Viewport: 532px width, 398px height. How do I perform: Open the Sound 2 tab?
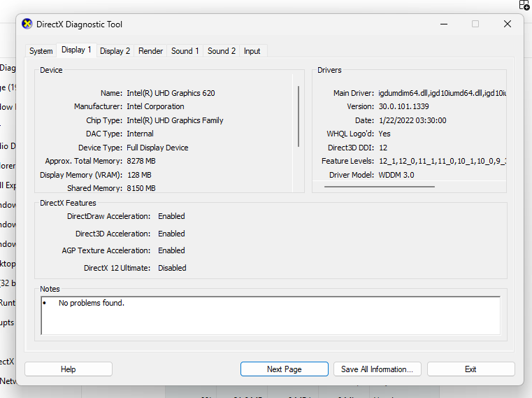pos(222,51)
